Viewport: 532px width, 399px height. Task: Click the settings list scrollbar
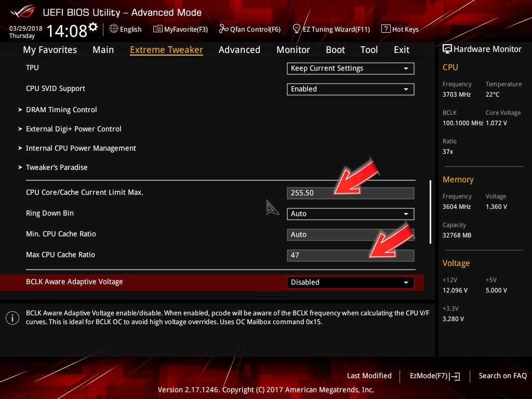430,212
